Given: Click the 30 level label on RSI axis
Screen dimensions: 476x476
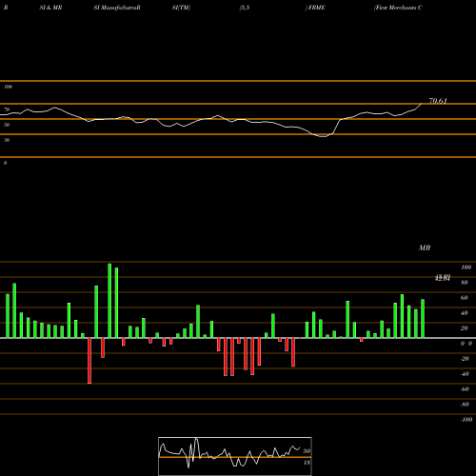Looking at the screenshot, I should pyautogui.click(x=7, y=140).
